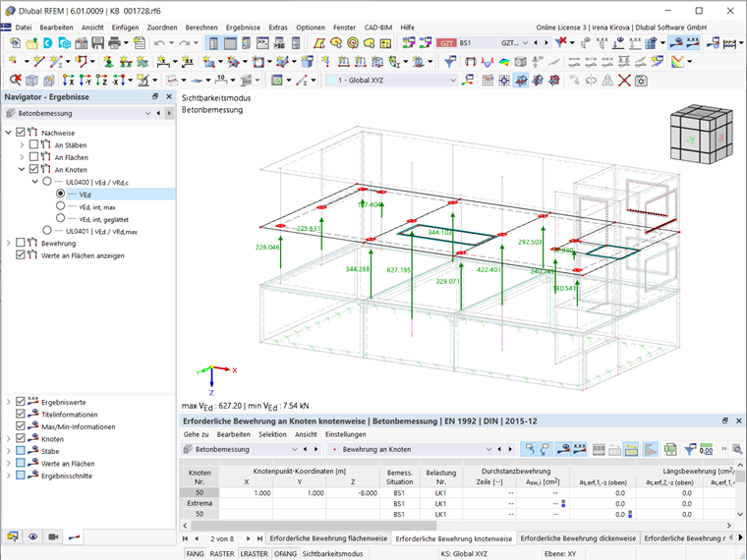Toggle the RASTER status bar button

[x=222, y=554]
